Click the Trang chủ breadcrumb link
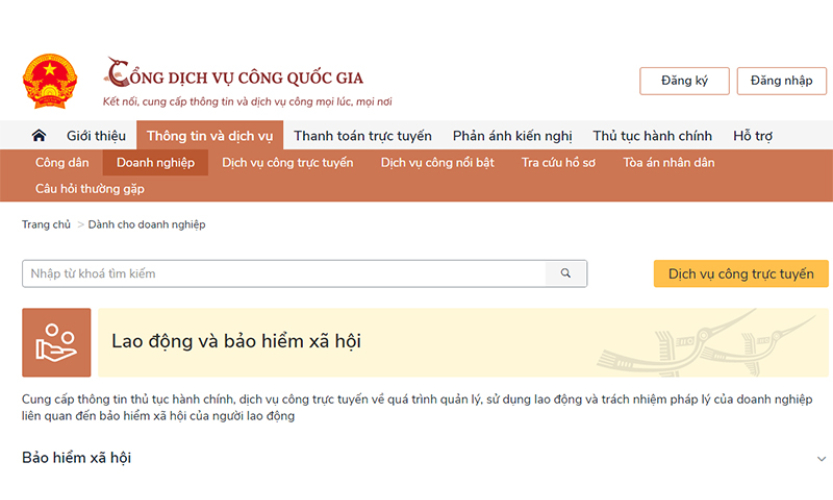The width and height of the screenshot is (833, 500). point(46,225)
